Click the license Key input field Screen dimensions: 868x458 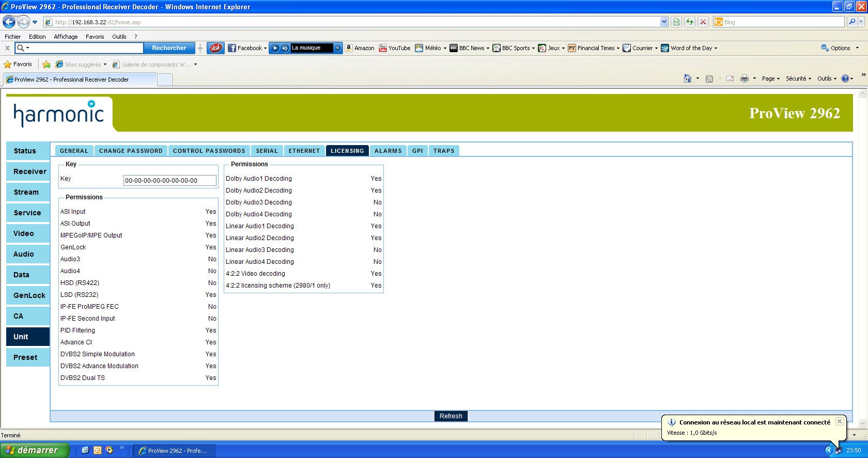[170, 180]
